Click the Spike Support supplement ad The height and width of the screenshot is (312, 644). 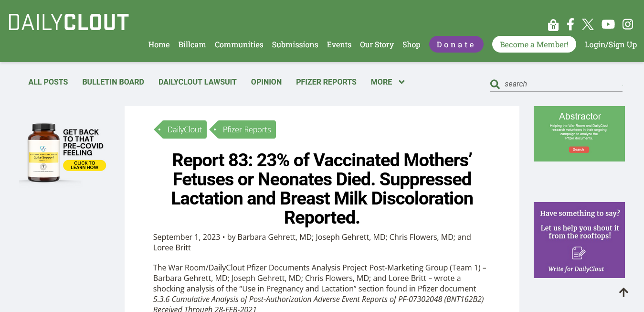point(63,153)
